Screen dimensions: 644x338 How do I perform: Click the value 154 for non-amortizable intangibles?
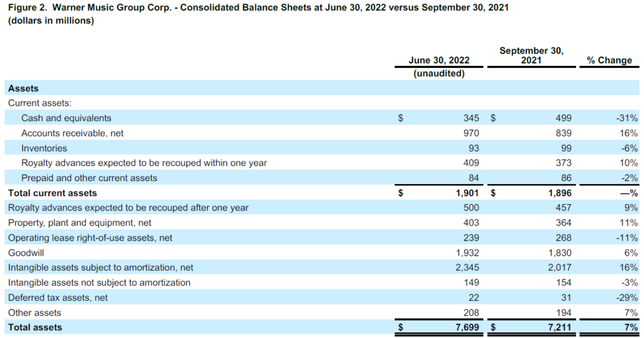pyautogui.click(x=563, y=283)
